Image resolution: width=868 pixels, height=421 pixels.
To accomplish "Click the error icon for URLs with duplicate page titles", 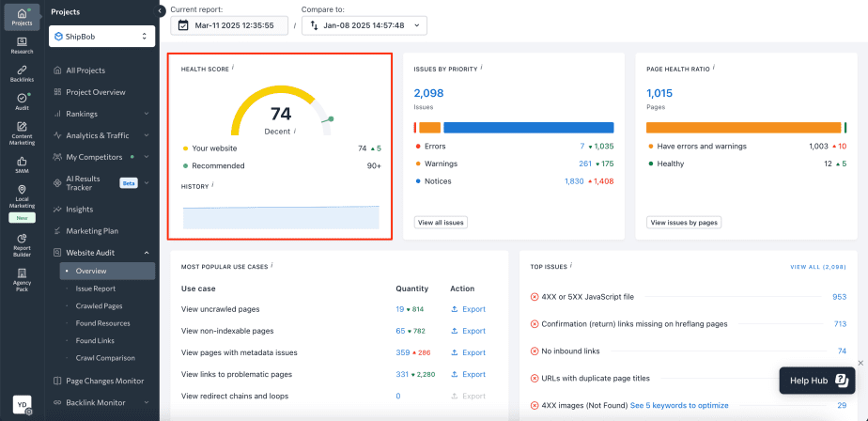I will coord(535,379).
